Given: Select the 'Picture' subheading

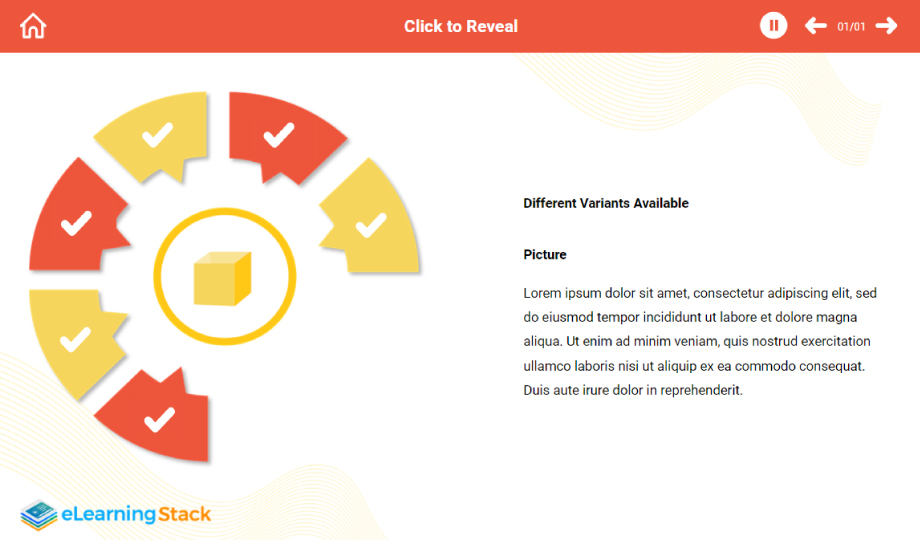Looking at the screenshot, I should click(545, 255).
